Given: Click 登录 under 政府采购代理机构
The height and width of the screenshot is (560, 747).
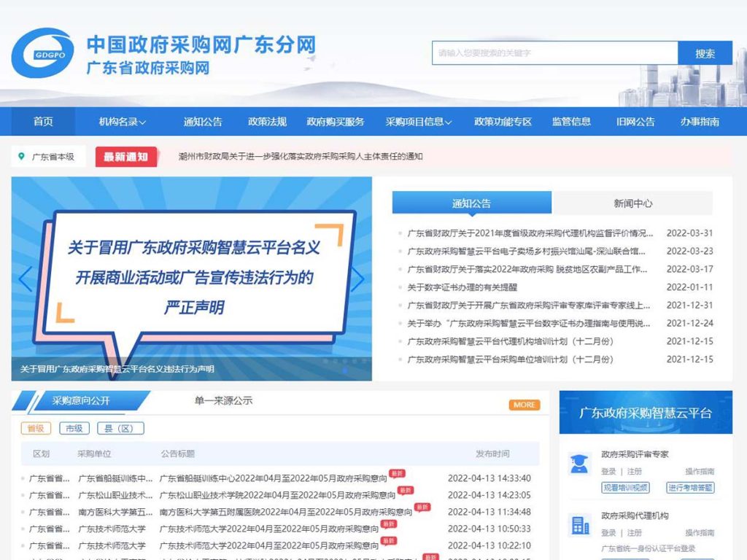Looking at the screenshot, I should (x=608, y=533).
